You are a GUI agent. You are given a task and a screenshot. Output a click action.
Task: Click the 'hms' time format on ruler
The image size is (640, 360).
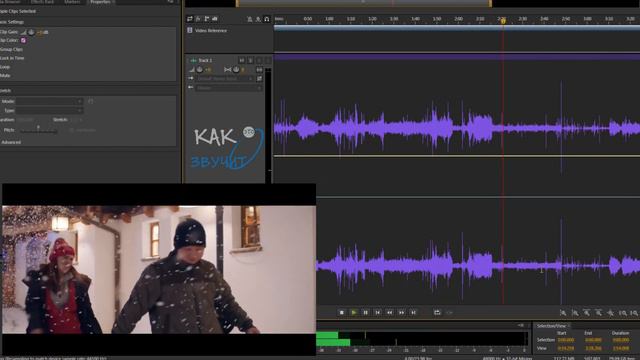(x=279, y=19)
